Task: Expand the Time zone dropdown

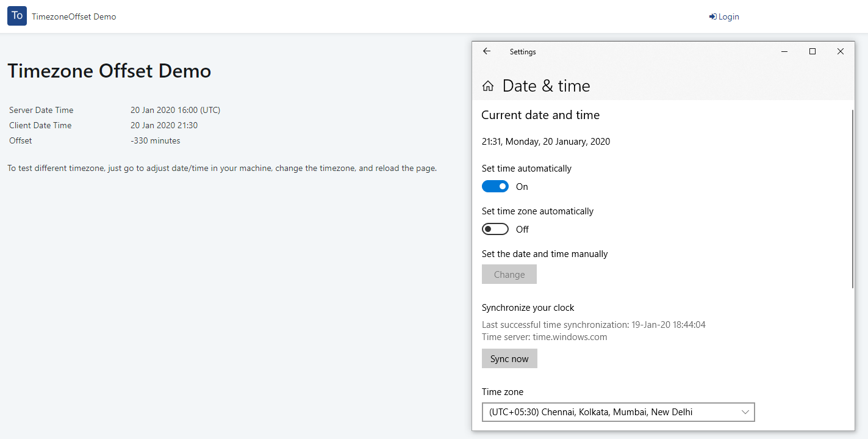Action: point(618,412)
